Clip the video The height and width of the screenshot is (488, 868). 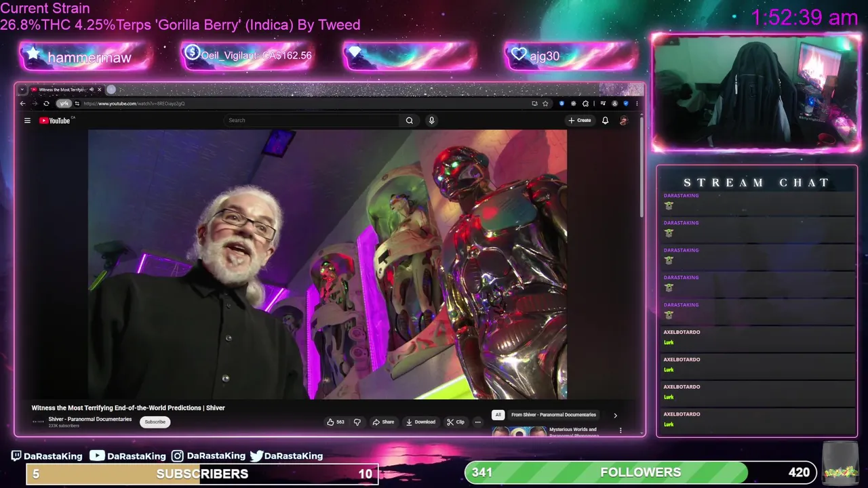[456, 422]
